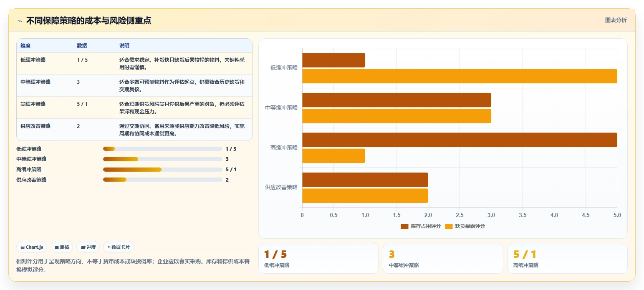
Task: Click the 说明 column header
Action: pyautogui.click(x=124, y=46)
